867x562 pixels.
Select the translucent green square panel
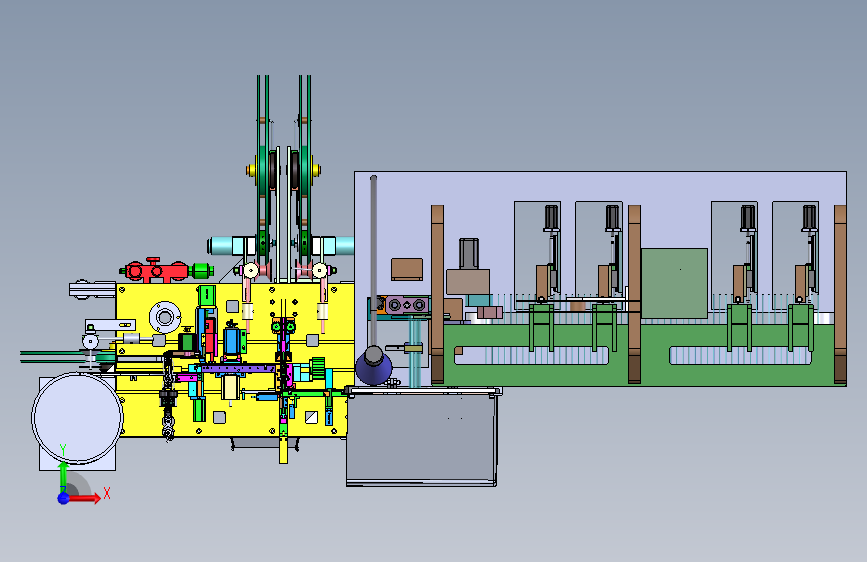675,283
